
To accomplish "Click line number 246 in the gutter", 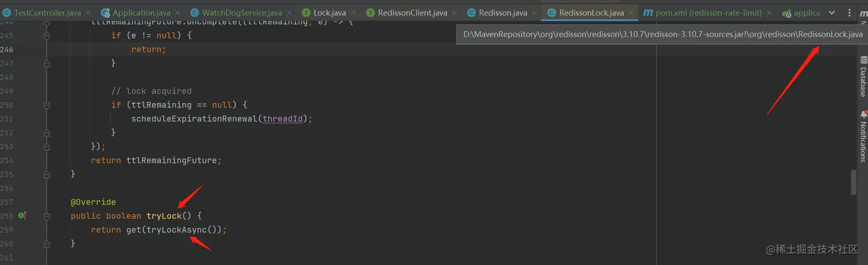I will pos(7,49).
